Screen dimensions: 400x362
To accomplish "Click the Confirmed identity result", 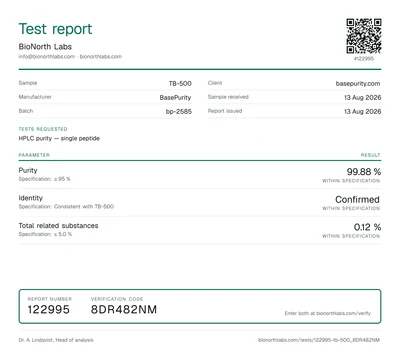I will [x=357, y=199].
